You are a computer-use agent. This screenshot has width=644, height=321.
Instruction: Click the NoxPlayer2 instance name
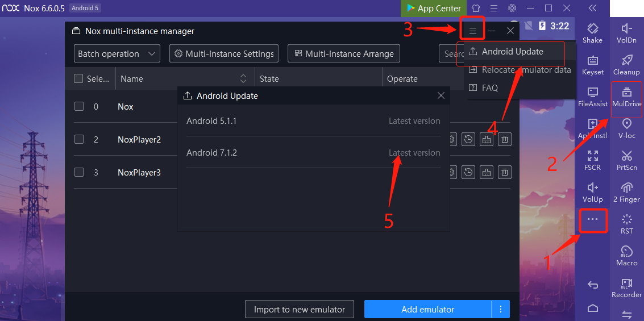pyautogui.click(x=139, y=140)
